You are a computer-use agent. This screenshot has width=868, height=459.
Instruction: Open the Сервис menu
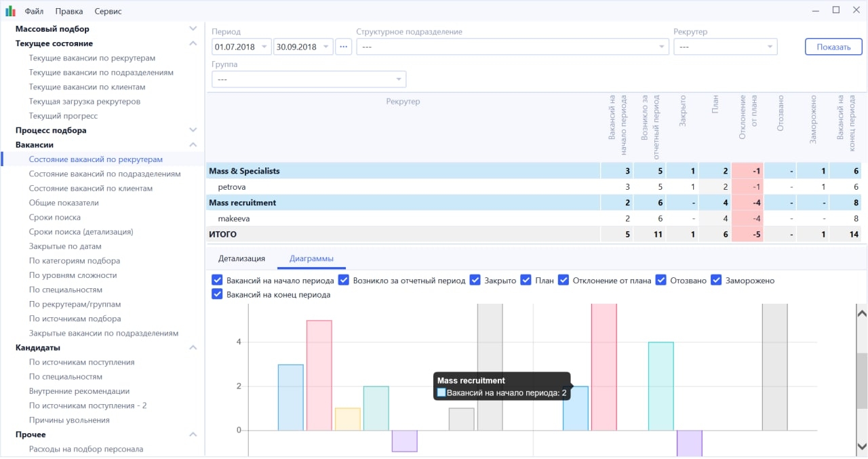[x=108, y=11]
